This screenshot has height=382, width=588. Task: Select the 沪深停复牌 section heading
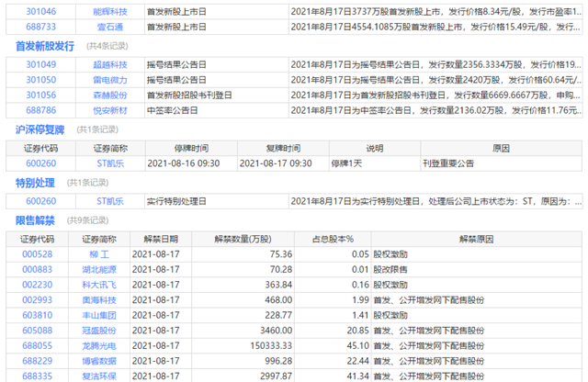[40, 129]
